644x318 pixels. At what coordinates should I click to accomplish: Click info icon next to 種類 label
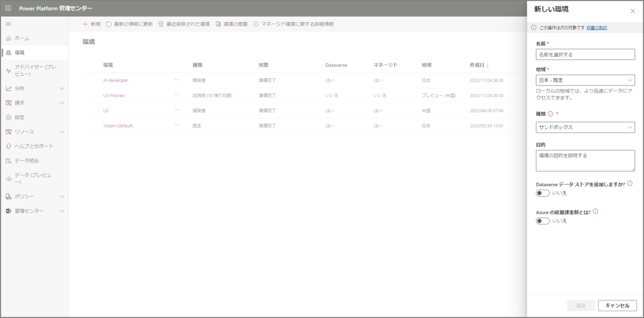550,114
